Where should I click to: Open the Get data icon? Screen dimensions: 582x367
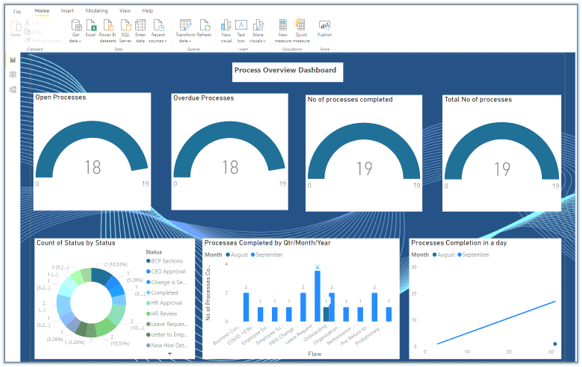click(76, 25)
